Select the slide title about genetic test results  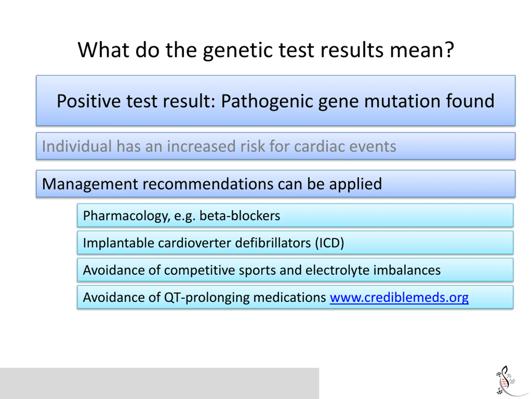(x=266, y=50)
